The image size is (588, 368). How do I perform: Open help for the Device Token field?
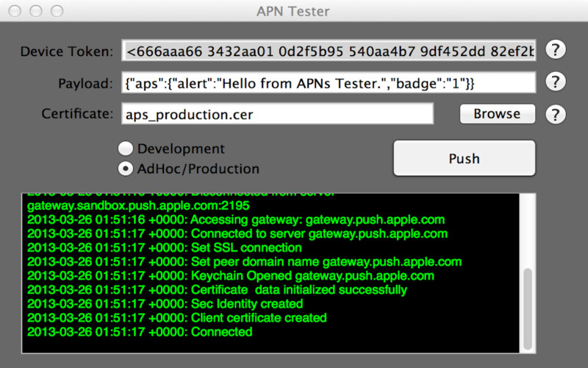tap(556, 49)
